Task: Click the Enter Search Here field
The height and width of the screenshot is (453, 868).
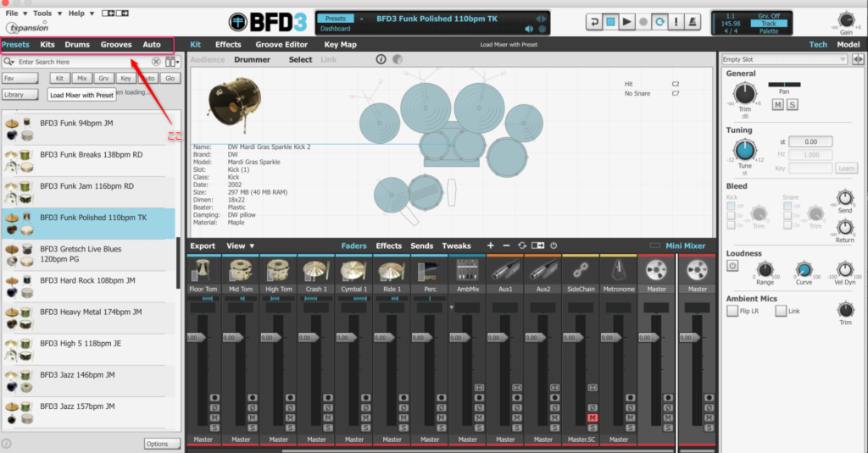Action: [82, 62]
